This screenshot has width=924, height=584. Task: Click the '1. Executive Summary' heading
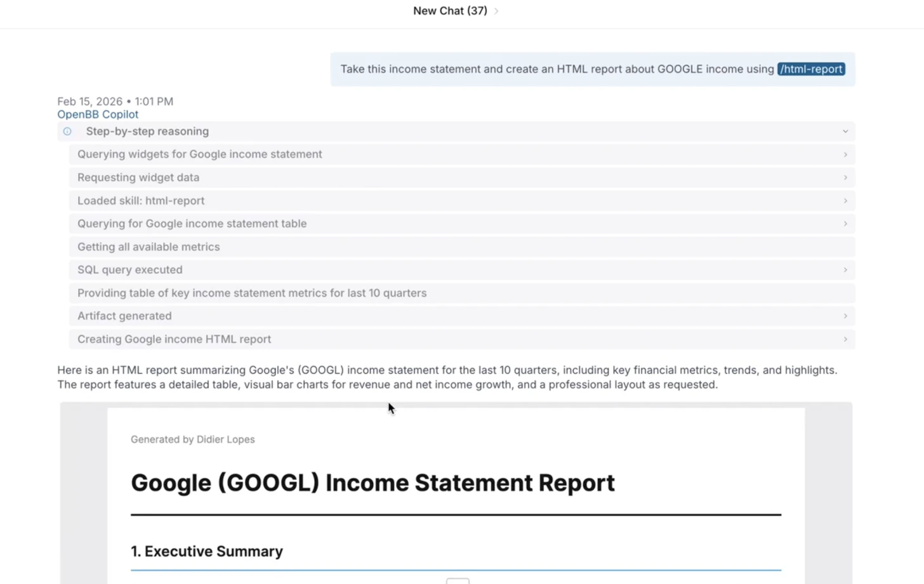click(x=207, y=552)
